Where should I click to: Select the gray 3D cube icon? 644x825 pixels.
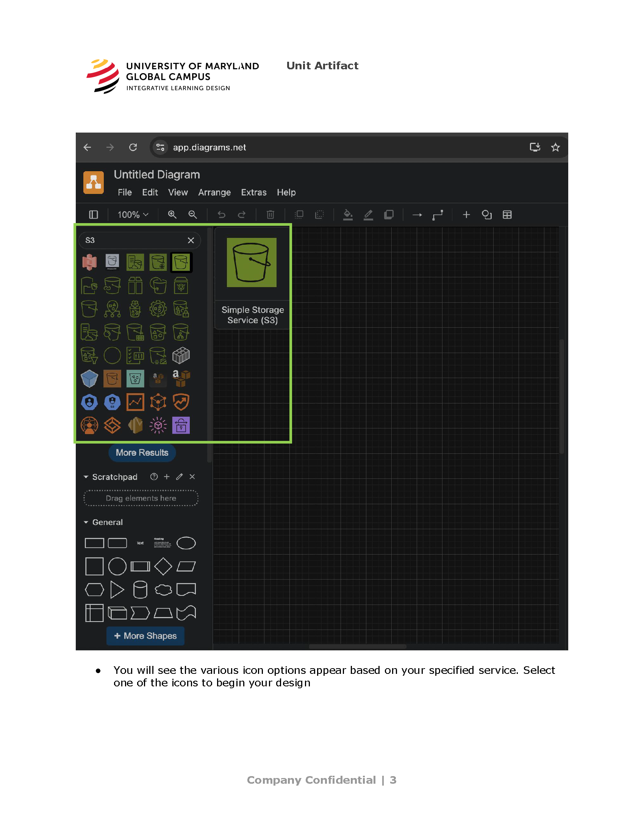tap(181, 355)
